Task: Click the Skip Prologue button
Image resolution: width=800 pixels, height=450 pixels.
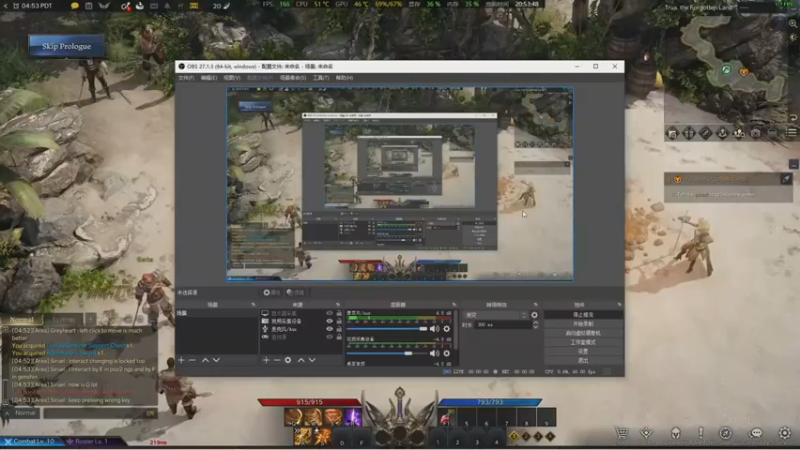Action: point(66,46)
